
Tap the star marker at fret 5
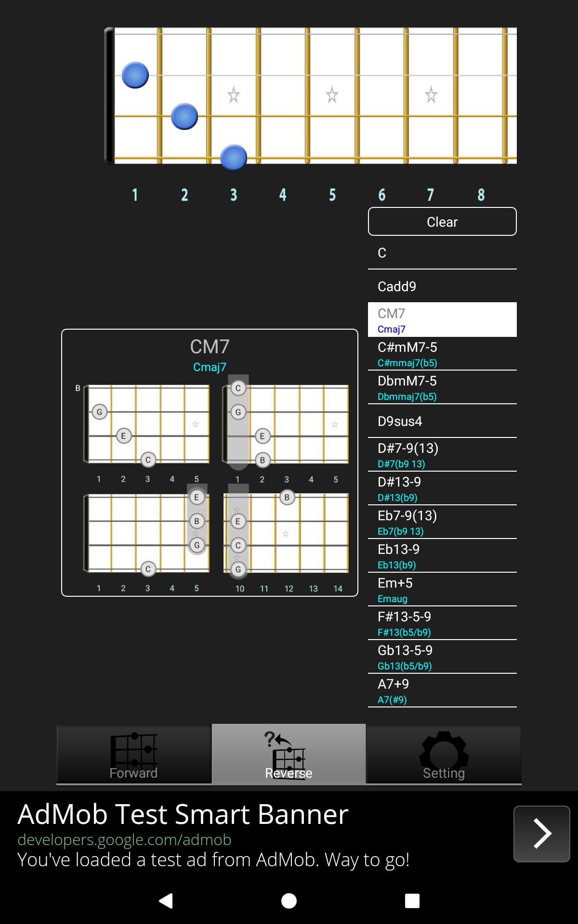[332, 95]
